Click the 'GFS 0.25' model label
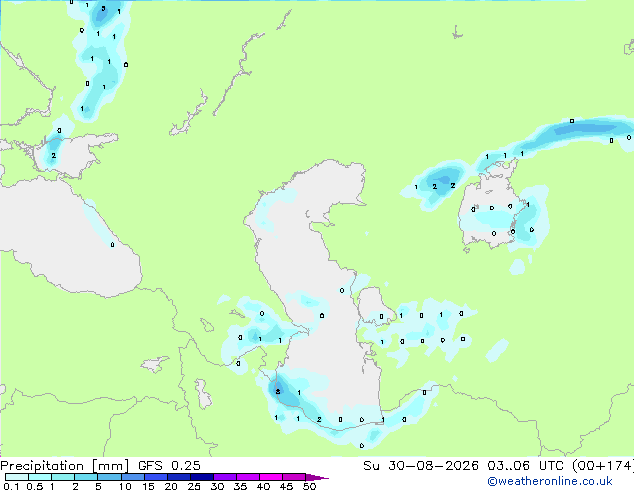634x490 pixels. pyautogui.click(x=169, y=466)
